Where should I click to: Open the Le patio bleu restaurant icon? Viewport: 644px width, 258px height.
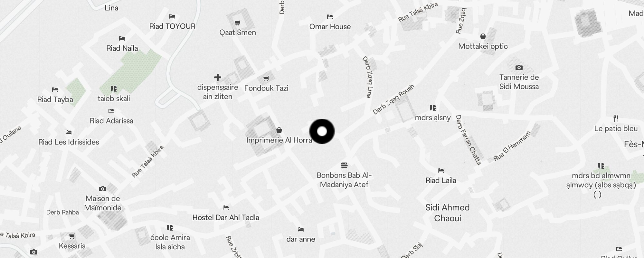[x=616, y=119]
